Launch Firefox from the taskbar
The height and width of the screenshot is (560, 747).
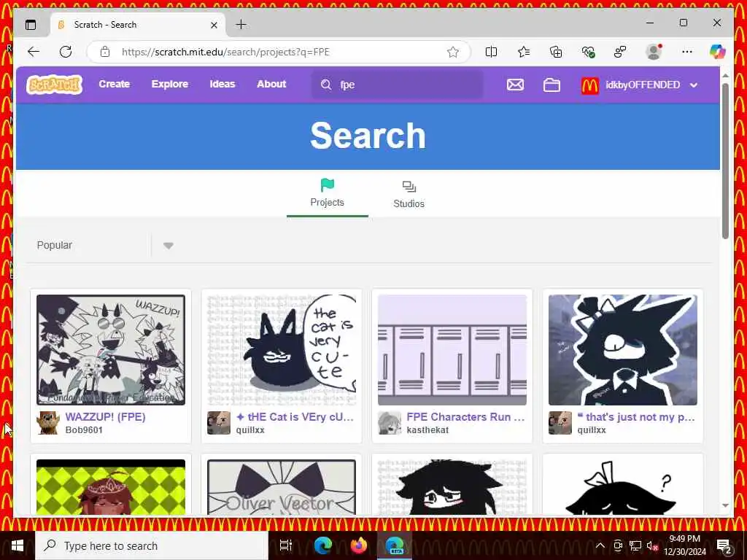(x=359, y=545)
